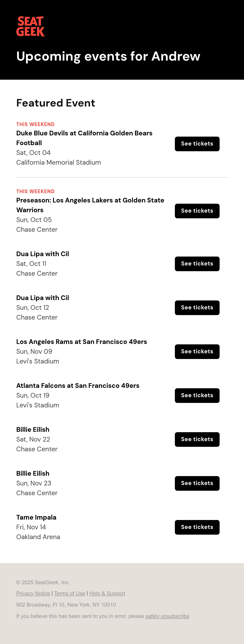244x644 pixels.
Task: Click the SeatGeek logo
Action: click(30, 26)
